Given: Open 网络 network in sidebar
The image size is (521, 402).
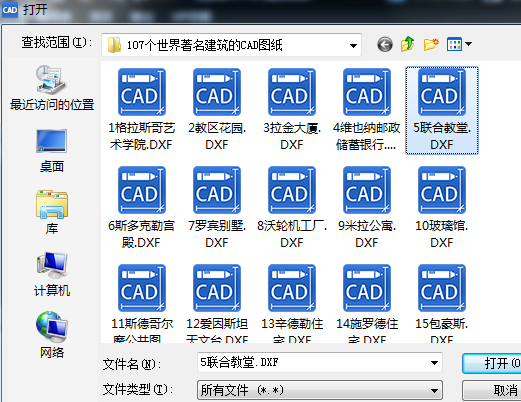Looking at the screenshot, I should (x=52, y=335).
